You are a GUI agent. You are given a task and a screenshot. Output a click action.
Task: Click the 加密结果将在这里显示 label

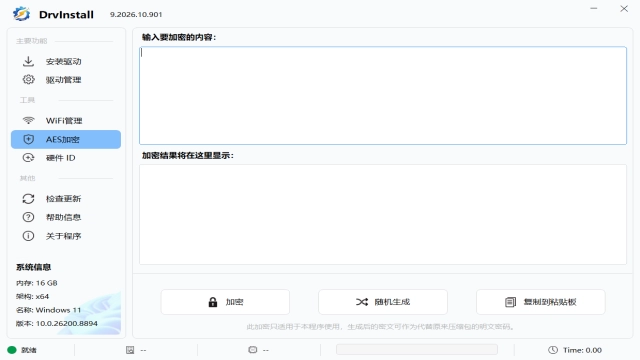click(187, 155)
